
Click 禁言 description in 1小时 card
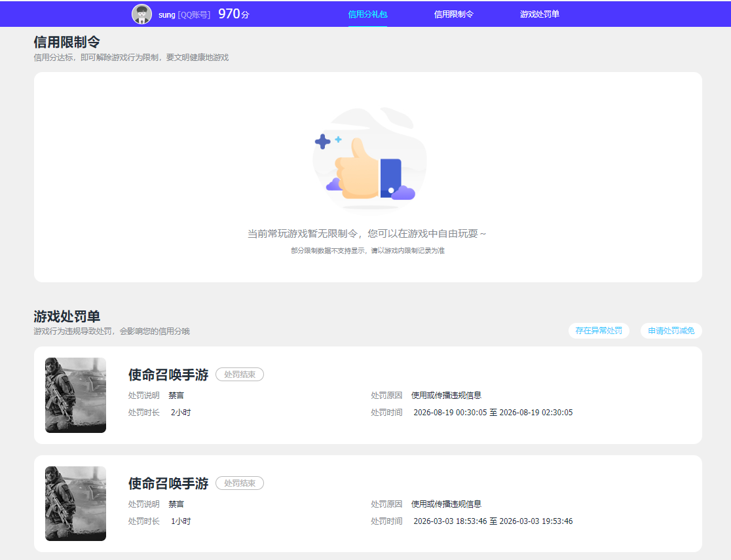coord(176,504)
